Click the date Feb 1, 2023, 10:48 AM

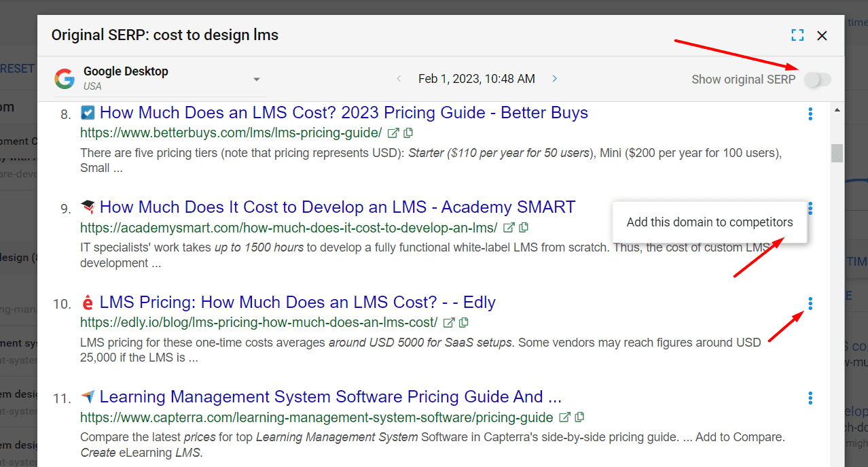coord(477,79)
